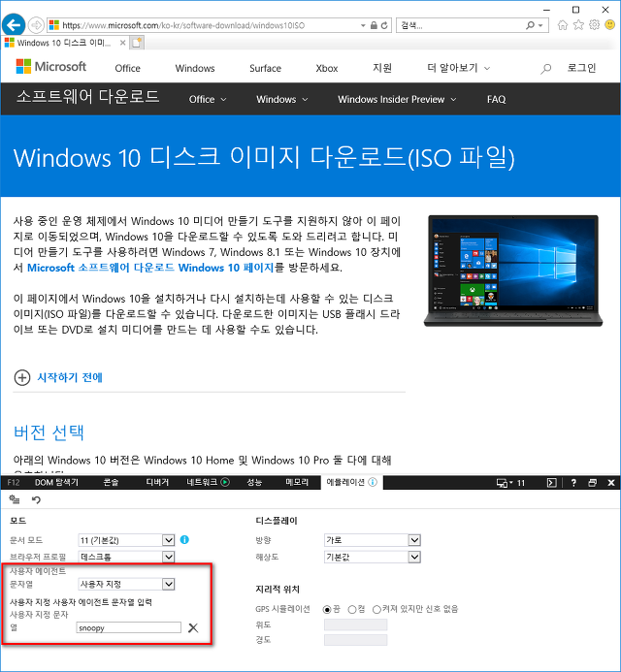This screenshot has width=621, height=672.
Task: Open the Home icon in IE toolbar
Action: [x=562, y=25]
